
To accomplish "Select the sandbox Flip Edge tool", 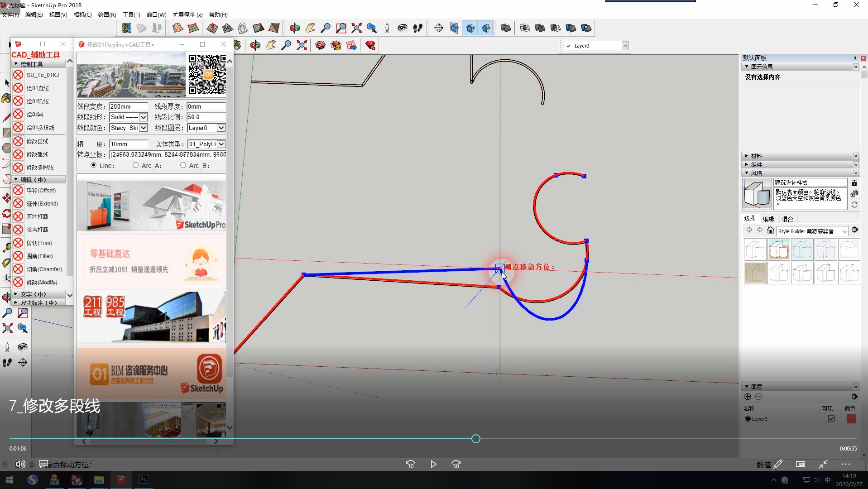I will tap(258, 28).
